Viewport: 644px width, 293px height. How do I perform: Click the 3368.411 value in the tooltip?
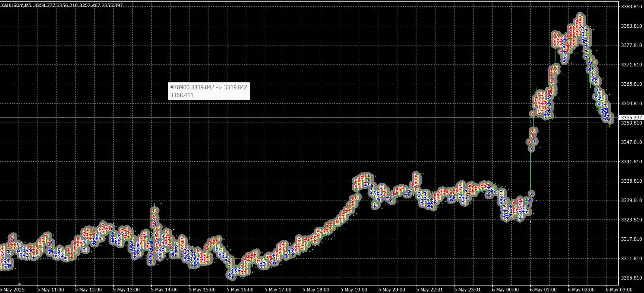182,95
